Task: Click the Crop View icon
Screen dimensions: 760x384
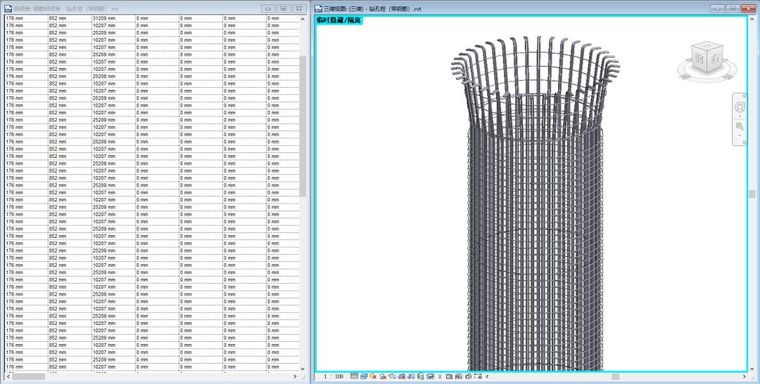Action: [x=401, y=376]
